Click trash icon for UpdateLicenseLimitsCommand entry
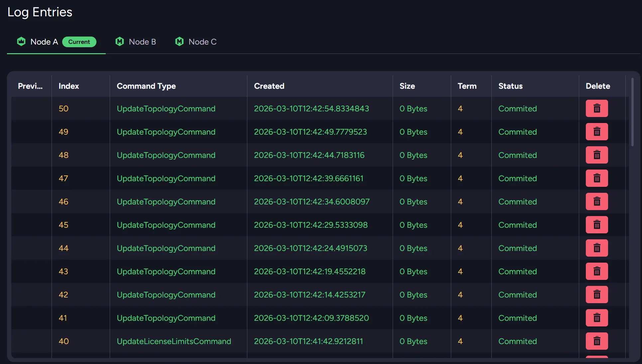The image size is (642, 364). click(x=596, y=341)
